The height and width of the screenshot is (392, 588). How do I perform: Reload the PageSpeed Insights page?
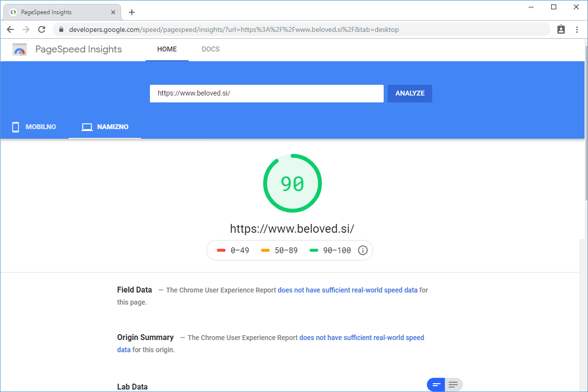point(42,29)
